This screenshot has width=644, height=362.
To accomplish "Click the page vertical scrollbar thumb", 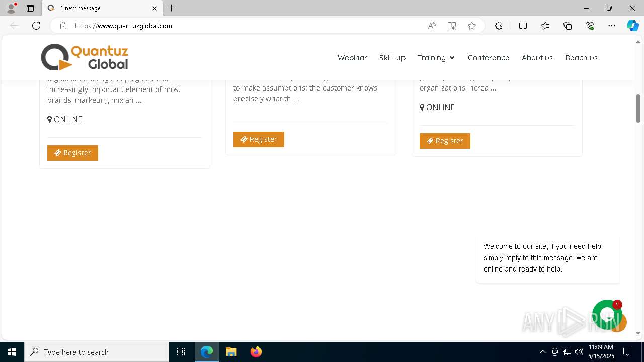I will pyautogui.click(x=638, y=108).
